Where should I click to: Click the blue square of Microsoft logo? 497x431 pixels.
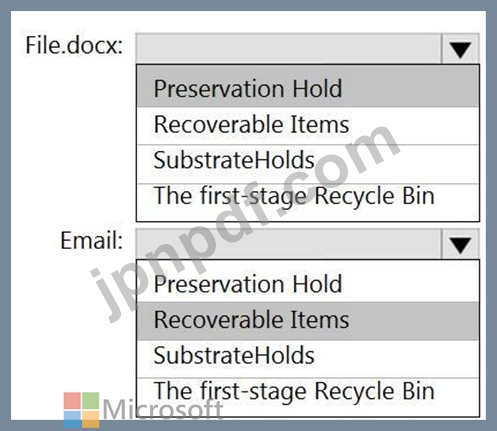72,419
